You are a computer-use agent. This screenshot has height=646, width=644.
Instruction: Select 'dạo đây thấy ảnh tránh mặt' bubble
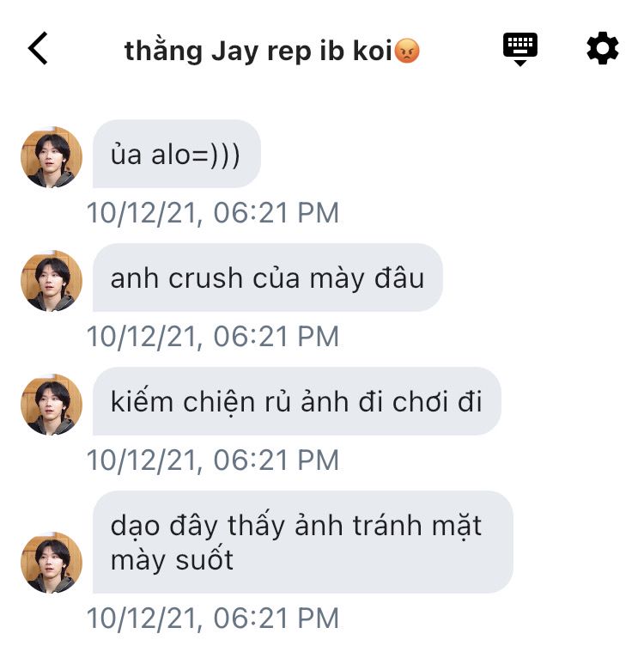click(303, 542)
